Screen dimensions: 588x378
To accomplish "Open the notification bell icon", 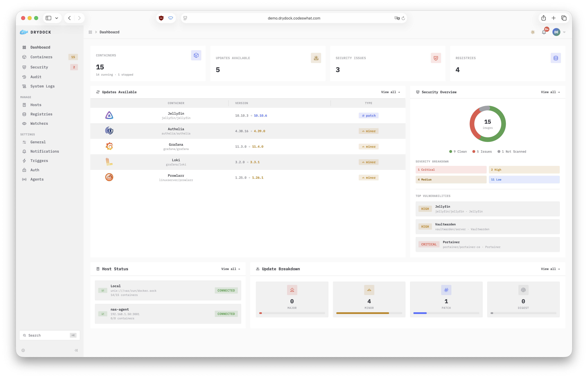I will coord(544,32).
